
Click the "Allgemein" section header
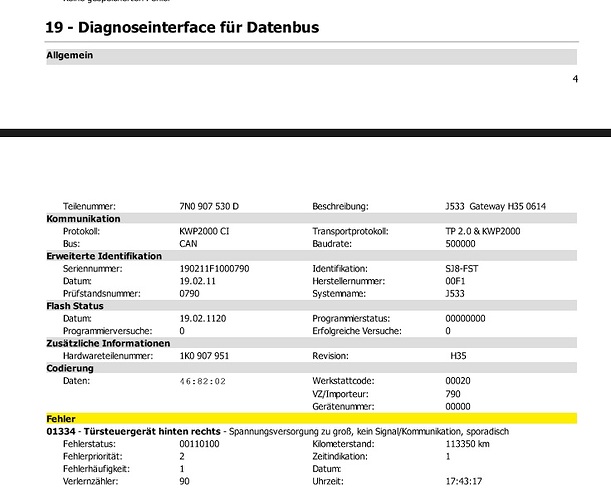(x=311, y=57)
